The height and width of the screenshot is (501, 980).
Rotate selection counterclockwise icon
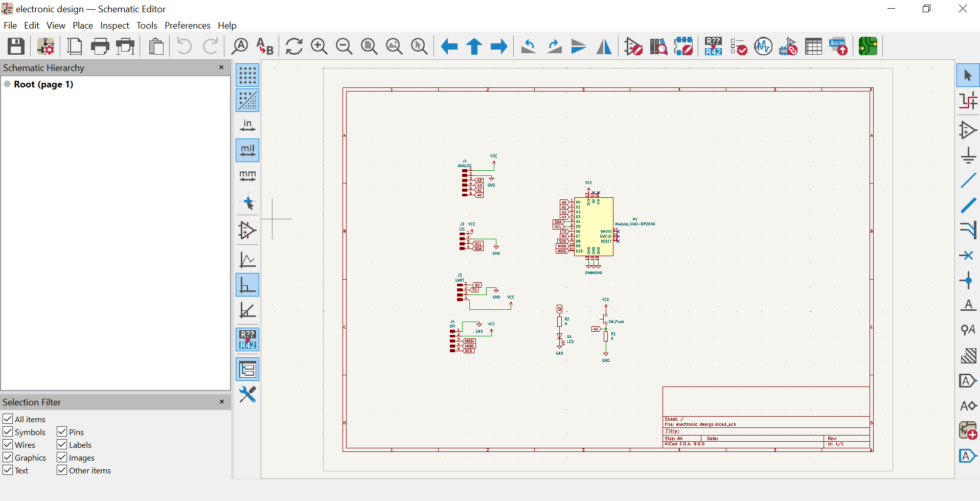tap(529, 47)
